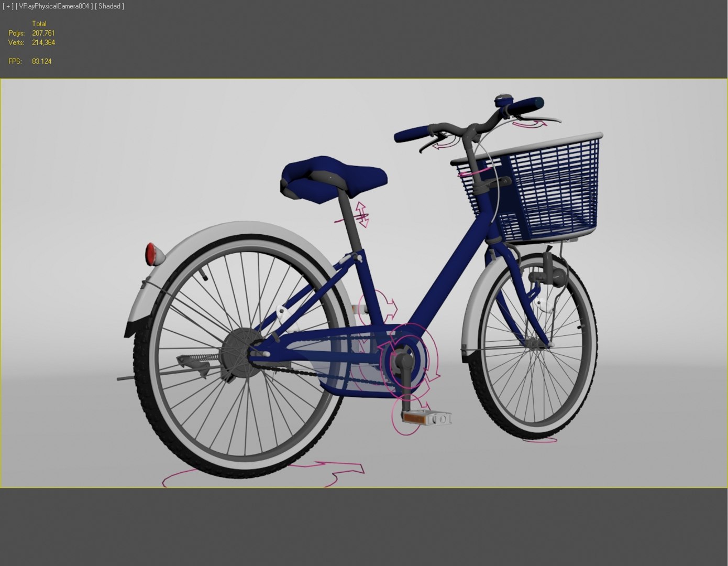Click the FPS value 83.124
The image size is (728, 566).
(x=42, y=61)
